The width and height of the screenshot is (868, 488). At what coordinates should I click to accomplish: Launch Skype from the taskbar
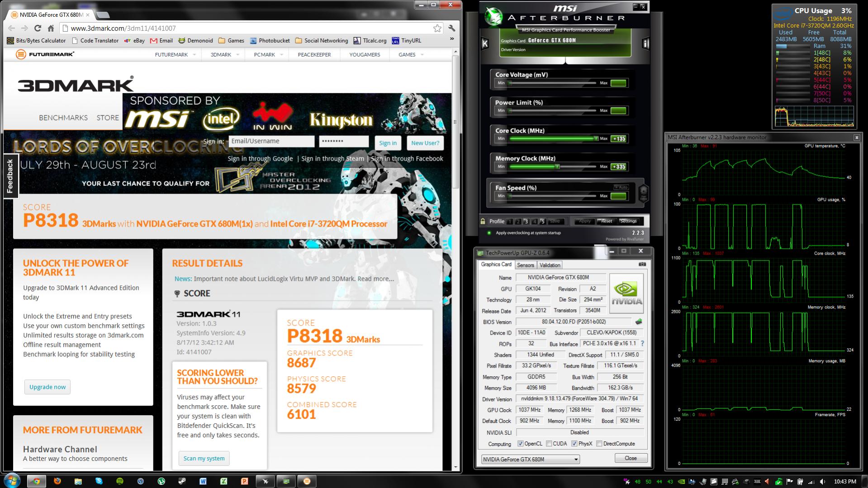(x=99, y=481)
